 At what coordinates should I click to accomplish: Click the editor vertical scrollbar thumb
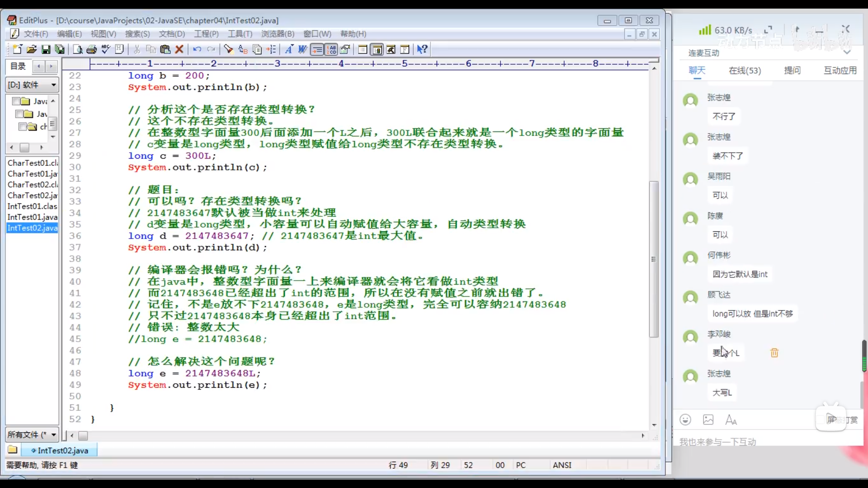(654, 258)
